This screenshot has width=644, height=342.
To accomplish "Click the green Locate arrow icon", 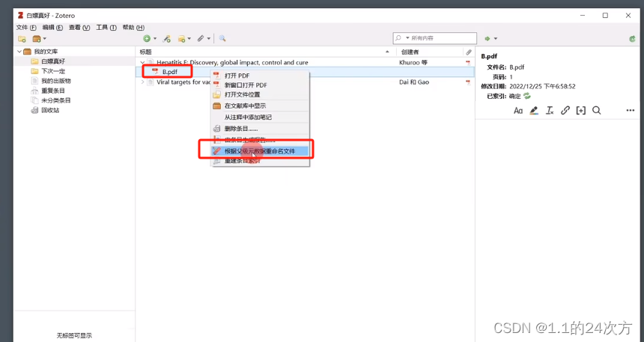I will [487, 39].
